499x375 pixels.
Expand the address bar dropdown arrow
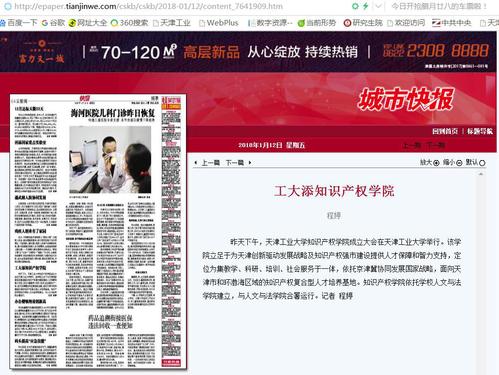tap(378, 6)
